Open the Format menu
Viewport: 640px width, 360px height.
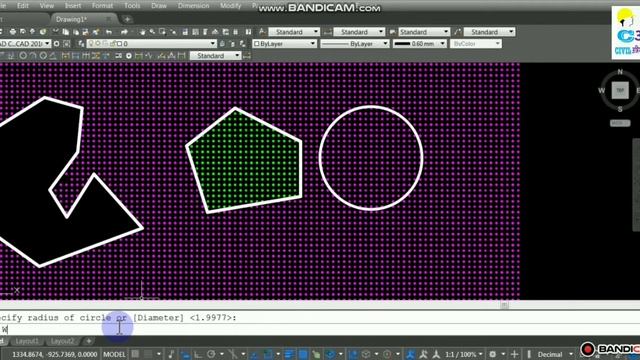[x=102, y=6]
